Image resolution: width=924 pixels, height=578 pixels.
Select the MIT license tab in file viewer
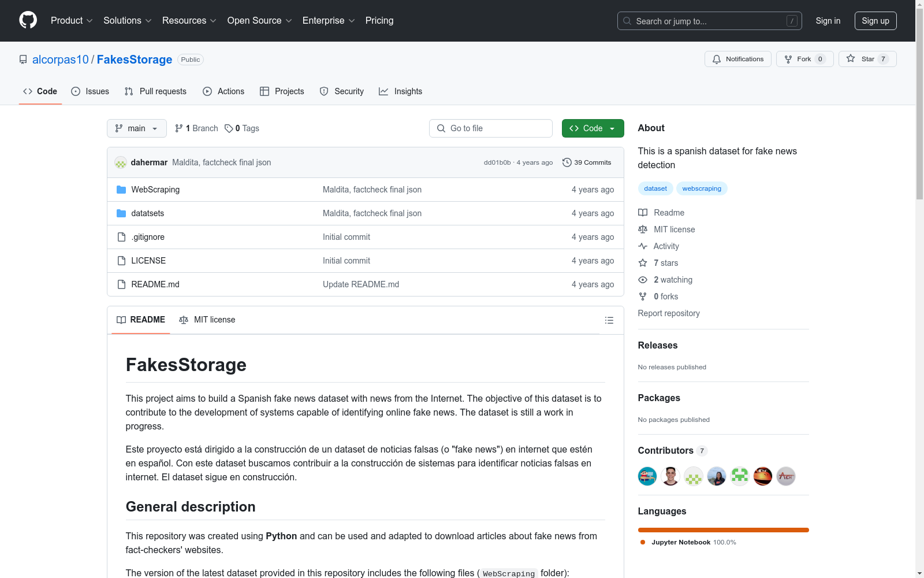point(207,320)
